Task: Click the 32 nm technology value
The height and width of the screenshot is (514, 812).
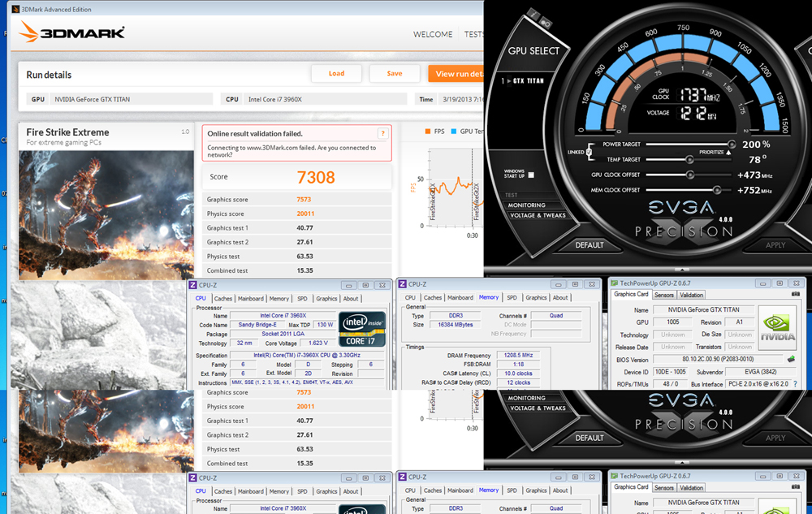Action: pos(244,343)
